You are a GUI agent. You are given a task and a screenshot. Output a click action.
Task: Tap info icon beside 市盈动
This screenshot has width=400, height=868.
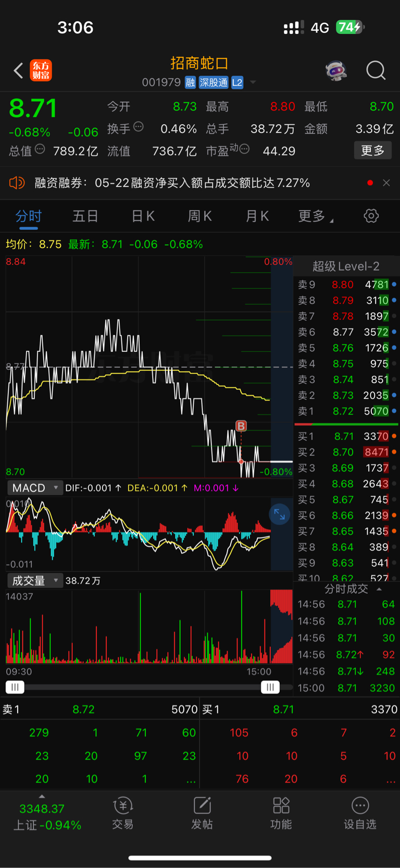244,150
